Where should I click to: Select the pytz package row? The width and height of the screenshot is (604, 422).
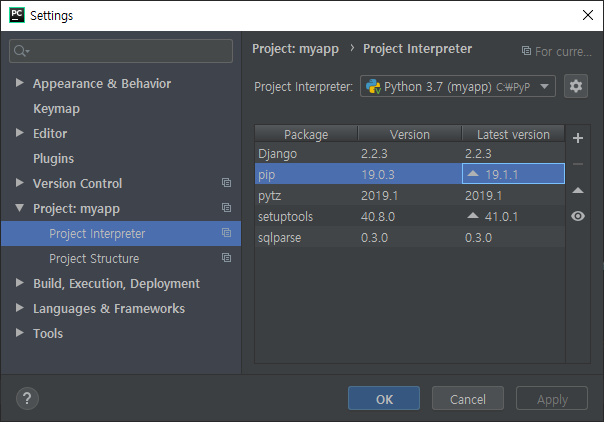pos(410,195)
